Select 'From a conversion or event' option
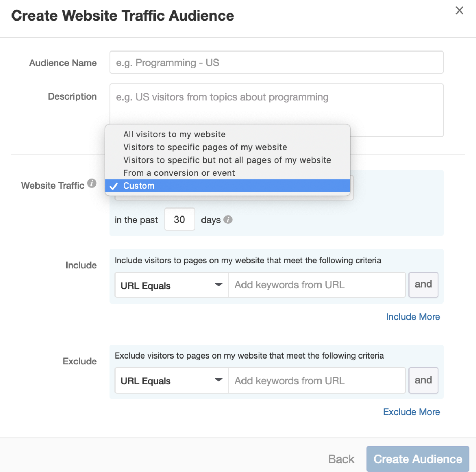The width and height of the screenshot is (476, 472). coord(179,173)
